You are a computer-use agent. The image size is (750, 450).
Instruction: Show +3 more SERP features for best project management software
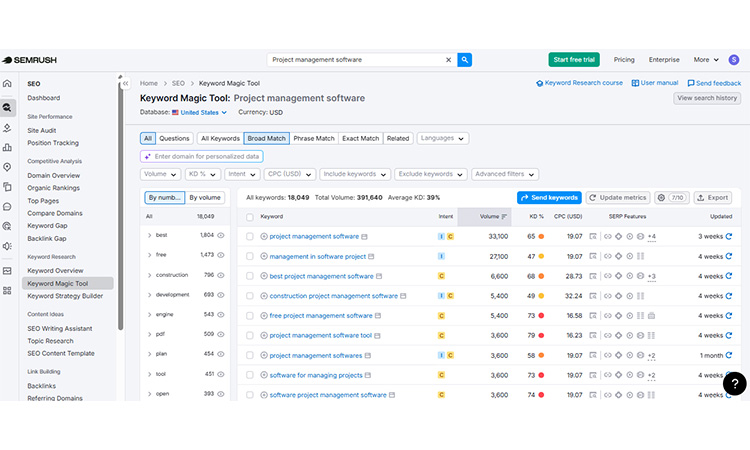click(651, 276)
